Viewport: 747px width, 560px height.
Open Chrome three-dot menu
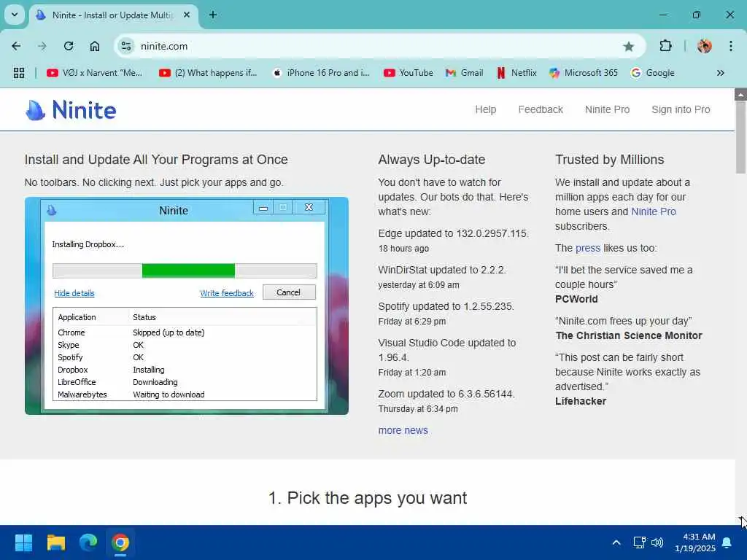click(731, 46)
